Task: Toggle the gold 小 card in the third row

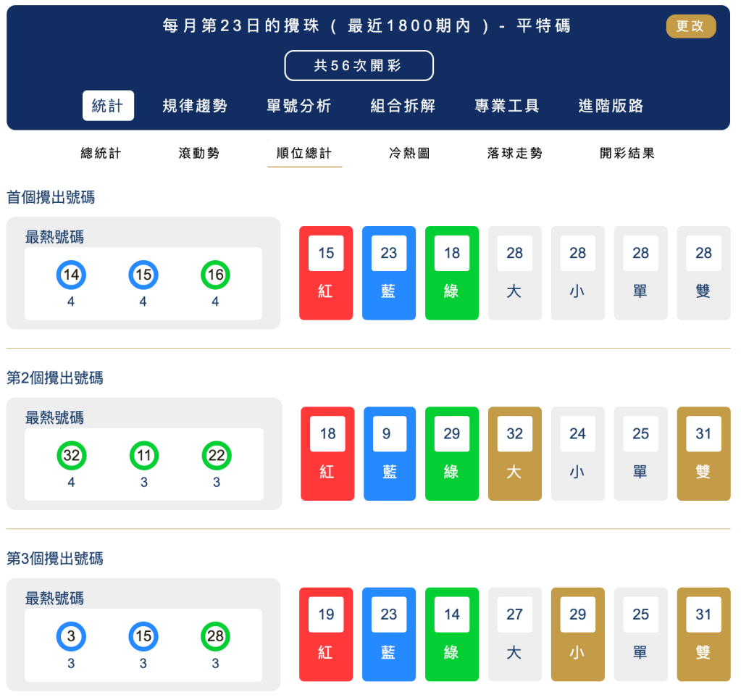Action: (577, 634)
